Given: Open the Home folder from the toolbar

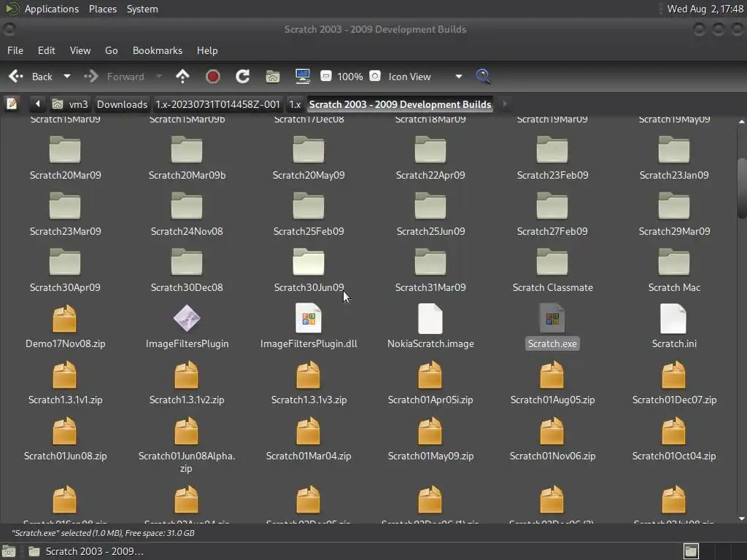Looking at the screenshot, I should [273, 77].
